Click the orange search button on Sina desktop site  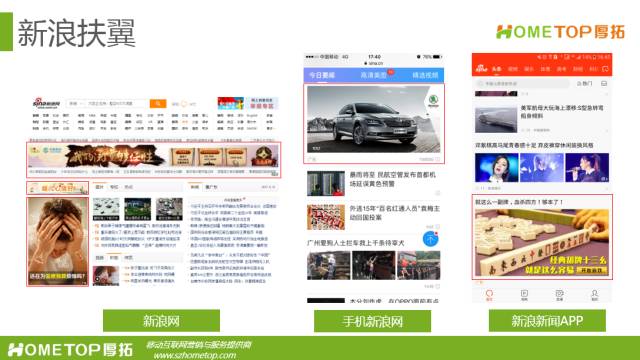158,104
